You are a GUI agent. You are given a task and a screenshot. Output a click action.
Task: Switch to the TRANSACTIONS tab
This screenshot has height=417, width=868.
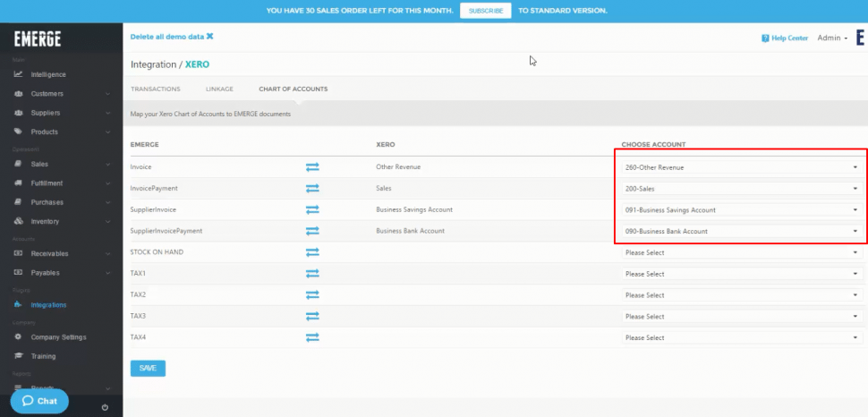pos(156,89)
